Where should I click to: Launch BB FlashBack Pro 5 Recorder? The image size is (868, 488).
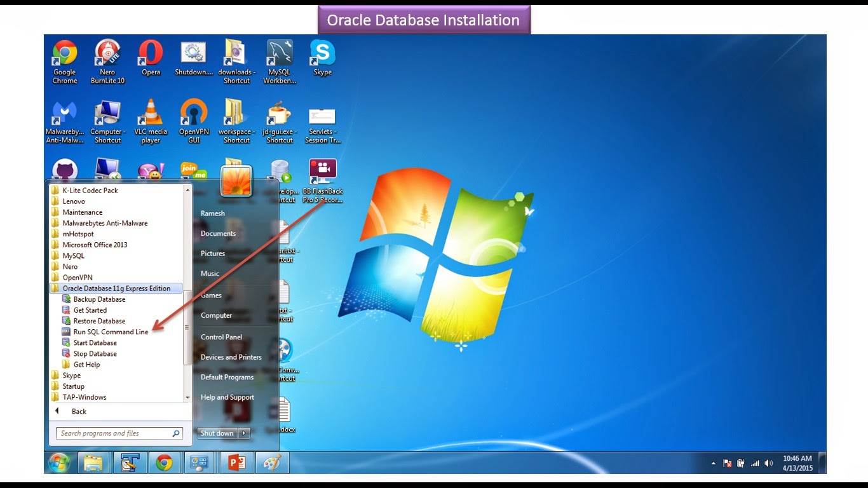pyautogui.click(x=322, y=181)
